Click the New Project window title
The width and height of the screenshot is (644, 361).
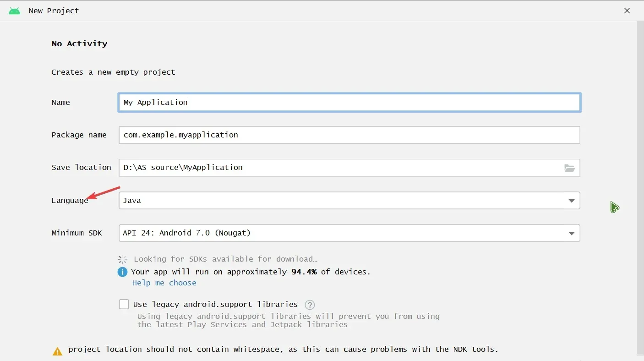pyautogui.click(x=54, y=11)
